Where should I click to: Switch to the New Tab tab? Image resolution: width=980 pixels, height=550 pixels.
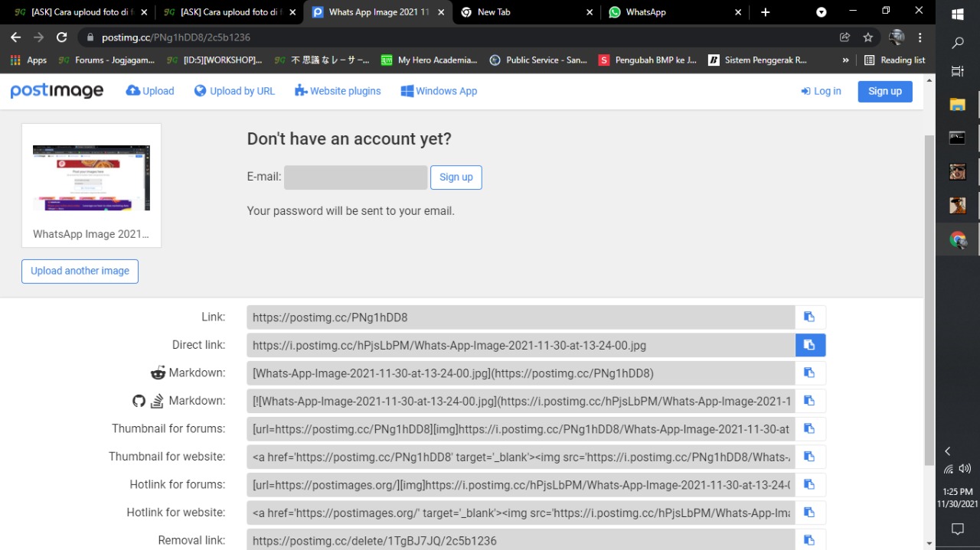(527, 12)
